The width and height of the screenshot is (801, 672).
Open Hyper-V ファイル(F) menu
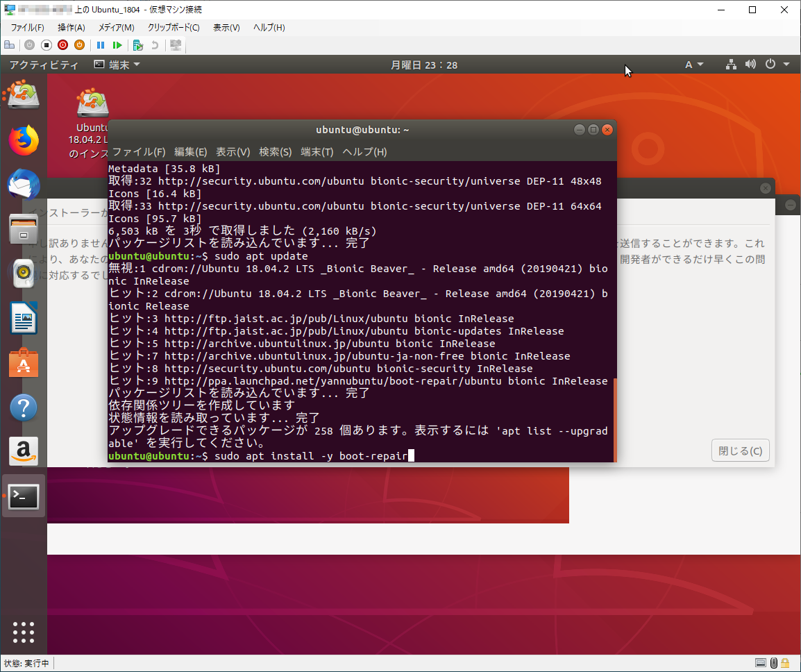28,28
